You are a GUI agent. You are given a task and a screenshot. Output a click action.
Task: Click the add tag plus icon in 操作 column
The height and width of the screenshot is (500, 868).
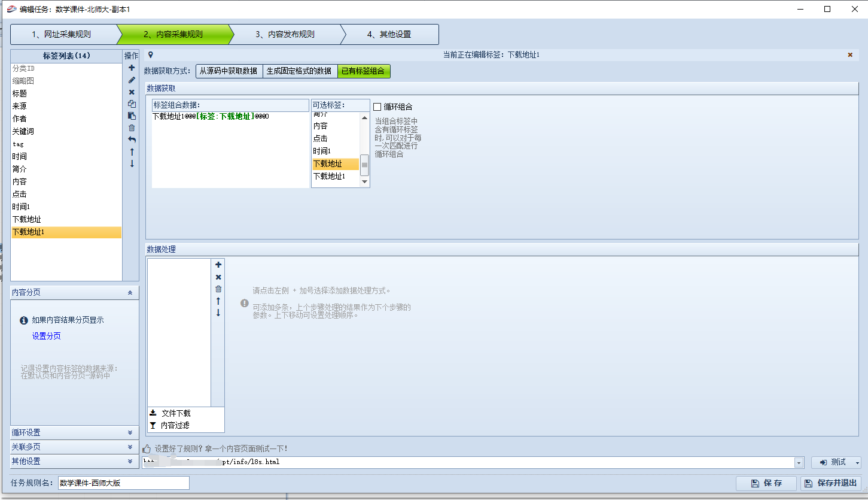(132, 68)
